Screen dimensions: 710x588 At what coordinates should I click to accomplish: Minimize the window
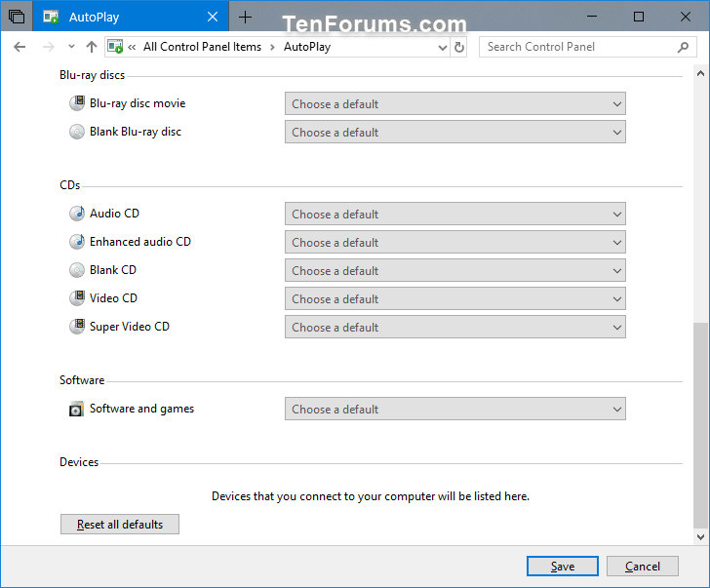point(592,17)
